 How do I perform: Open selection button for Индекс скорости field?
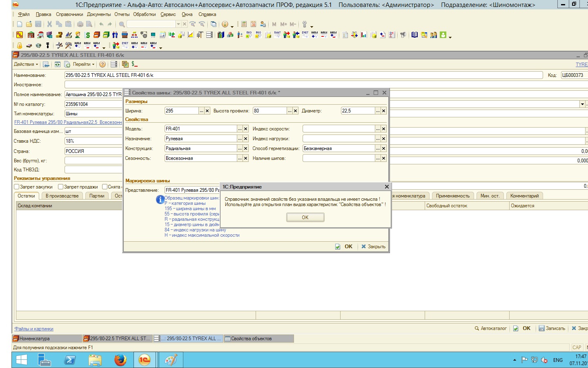click(x=378, y=129)
